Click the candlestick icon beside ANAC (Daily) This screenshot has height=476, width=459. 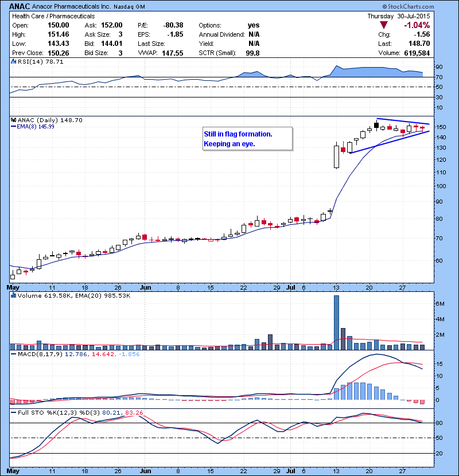tap(14, 120)
